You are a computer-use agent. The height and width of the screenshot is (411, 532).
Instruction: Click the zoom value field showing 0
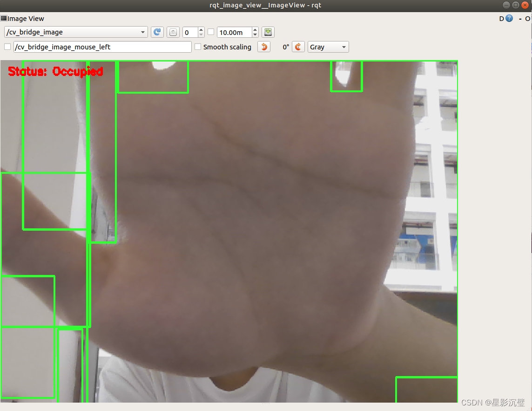point(190,32)
